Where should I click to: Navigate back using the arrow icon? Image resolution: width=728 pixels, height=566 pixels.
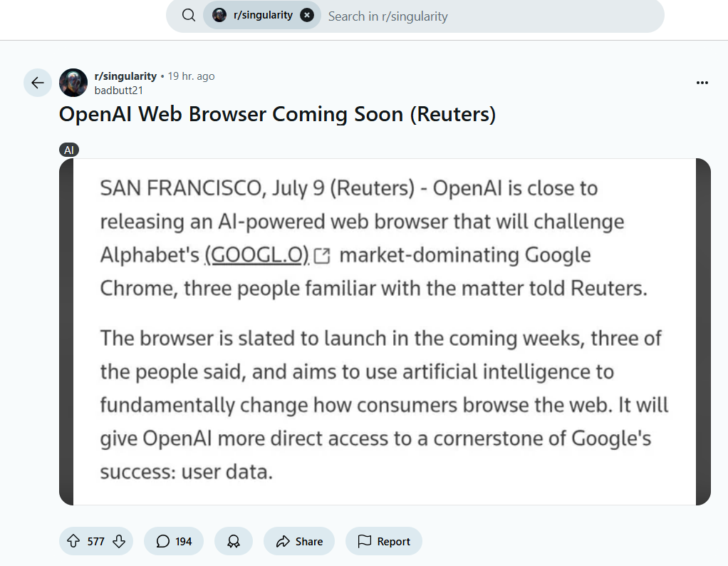[x=37, y=83]
